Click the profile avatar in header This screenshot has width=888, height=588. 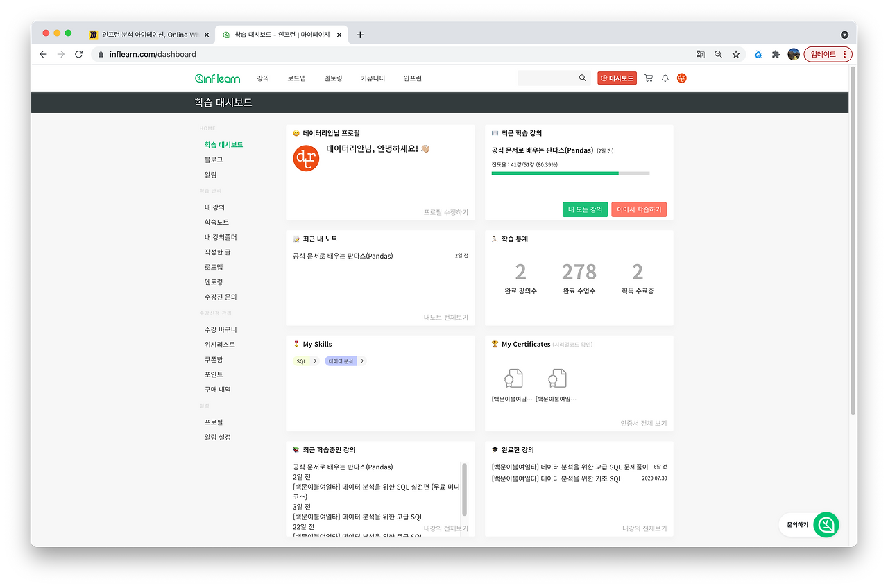pos(682,78)
